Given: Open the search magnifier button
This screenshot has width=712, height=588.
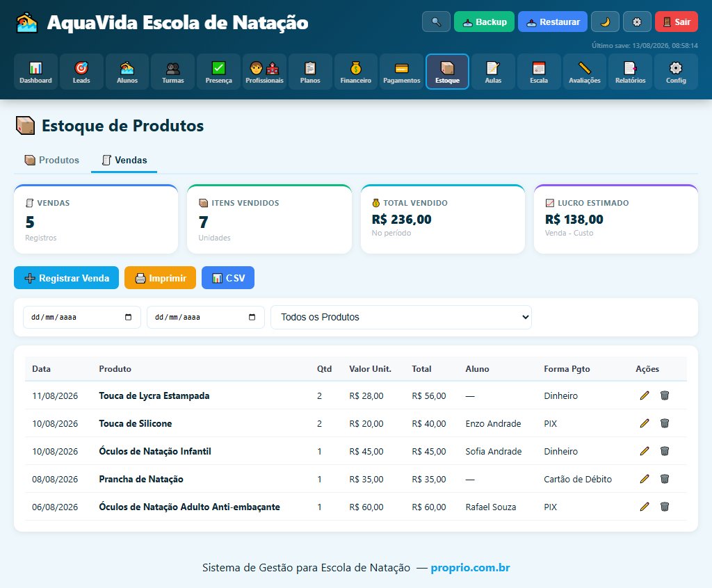Looking at the screenshot, I should click(x=436, y=22).
